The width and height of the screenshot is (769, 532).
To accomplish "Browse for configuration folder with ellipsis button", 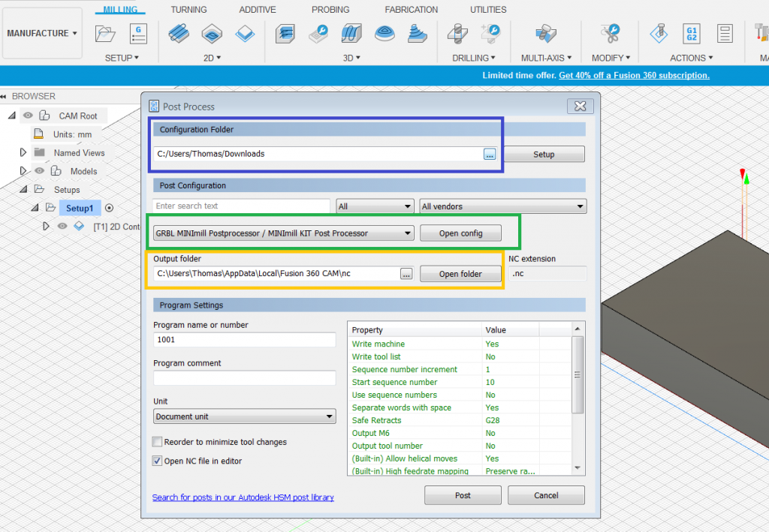I will 490,154.
